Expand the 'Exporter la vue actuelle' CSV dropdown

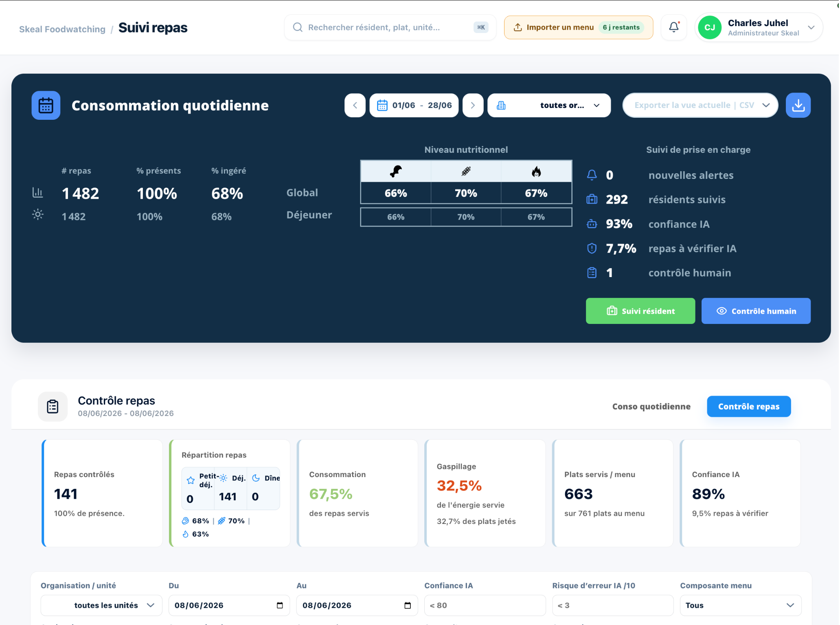(700, 106)
